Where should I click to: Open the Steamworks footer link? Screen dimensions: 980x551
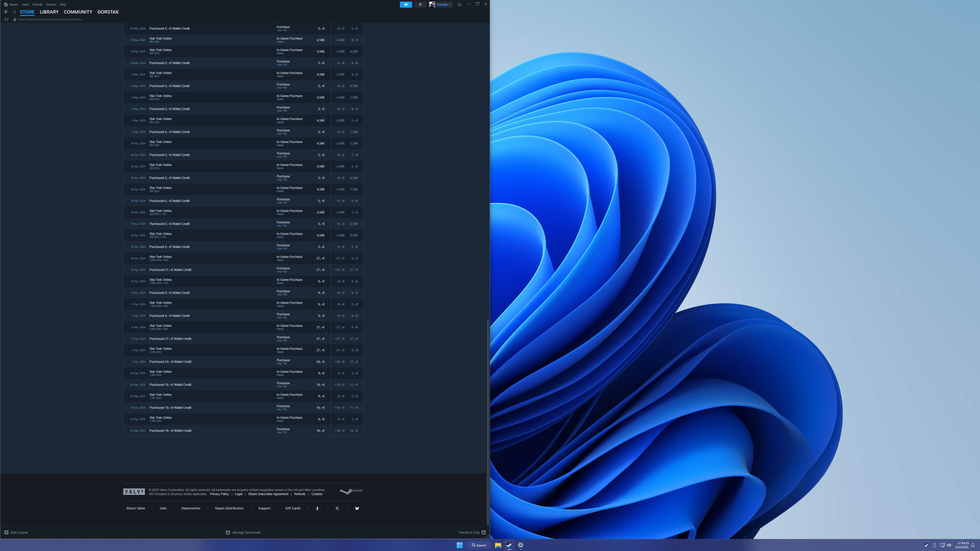pos(191,508)
